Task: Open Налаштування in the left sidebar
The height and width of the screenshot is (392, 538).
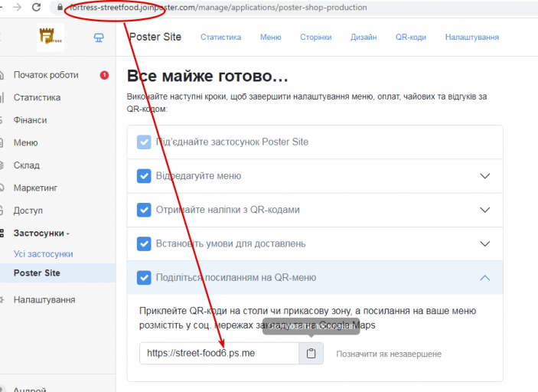Action: coord(44,299)
